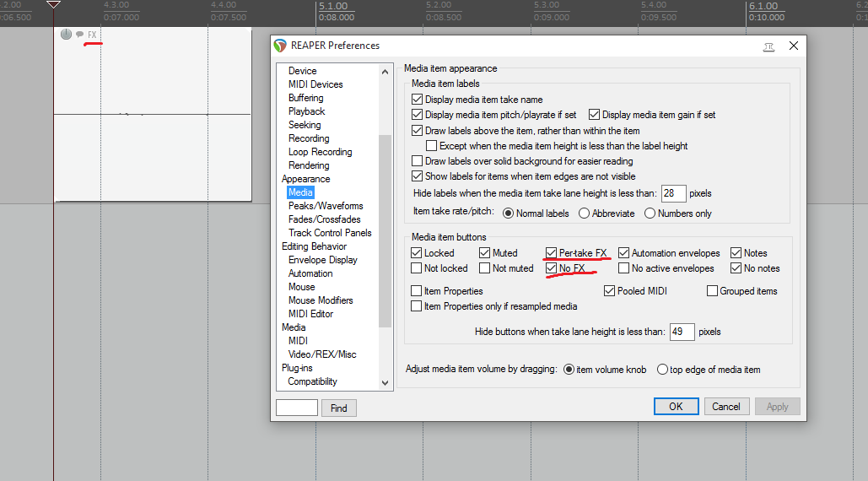Toggle Show labels when item edges not visible
The height and width of the screenshot is (481, 868).
coord(418,176)
